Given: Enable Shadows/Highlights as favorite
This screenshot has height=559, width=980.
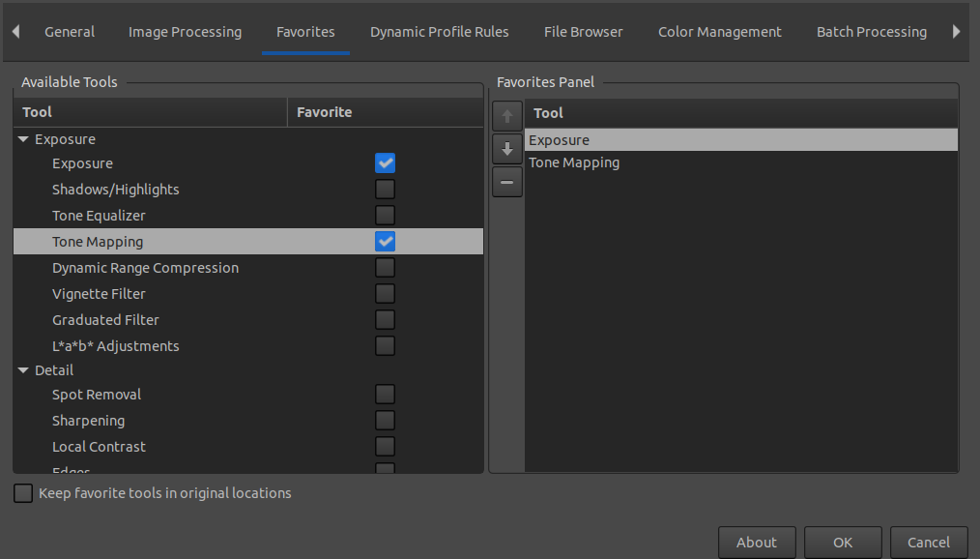Looking at the screenshot, I should 385,190.
